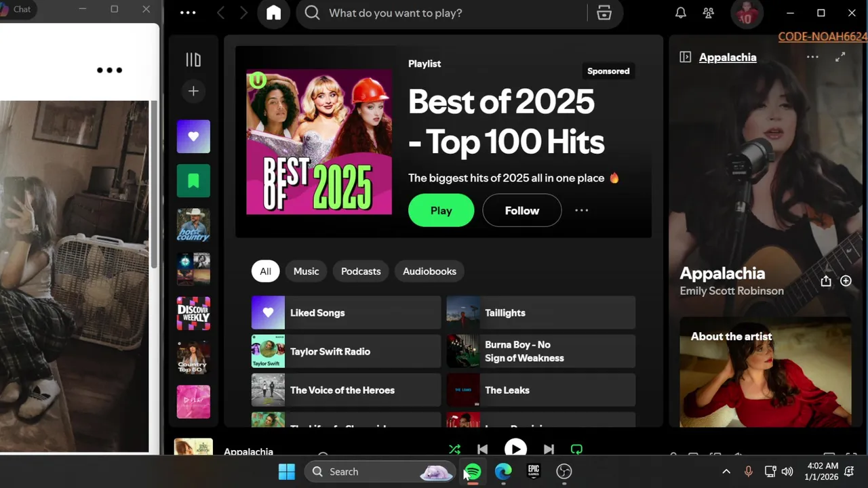
Task: Open the user profile avatar menu
Action: [746, 13]
